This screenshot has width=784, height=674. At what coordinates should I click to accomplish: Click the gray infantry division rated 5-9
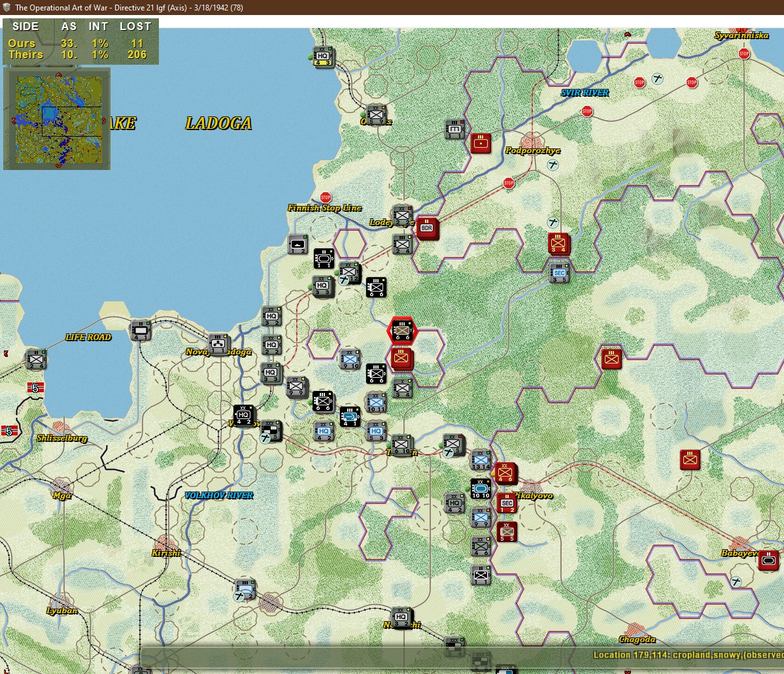pyautogui.click(x=376, y=115)
